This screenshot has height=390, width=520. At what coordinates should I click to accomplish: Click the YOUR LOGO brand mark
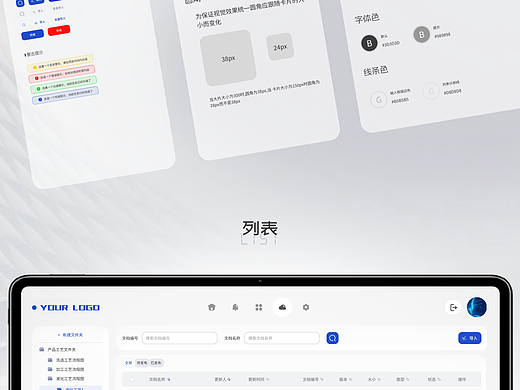(66, 307)
